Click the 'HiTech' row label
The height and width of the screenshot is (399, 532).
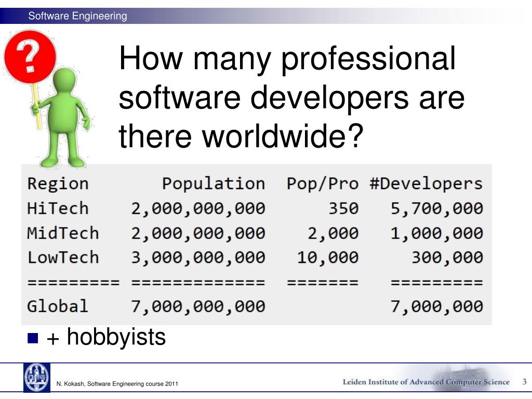click(x=58, y=208)
